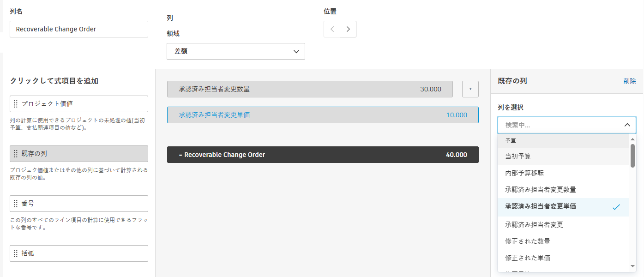Click the next position arrow button

click(x=348, y=29)
